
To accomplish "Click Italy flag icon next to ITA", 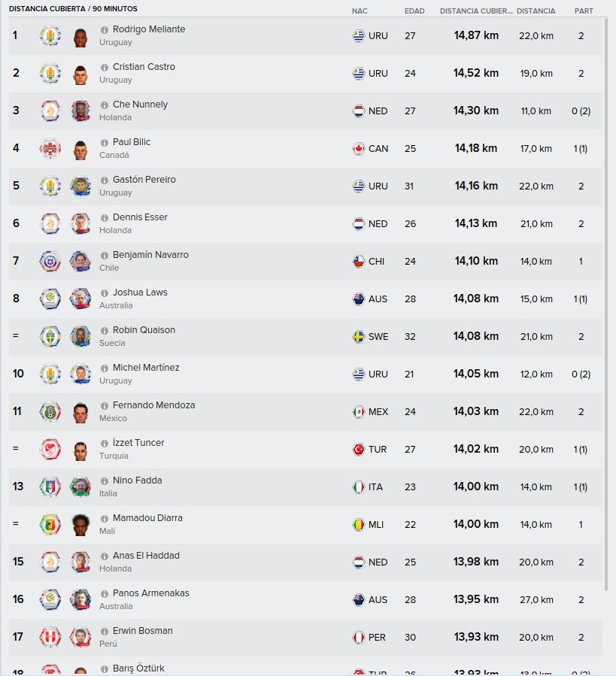I will click(359, 487).
